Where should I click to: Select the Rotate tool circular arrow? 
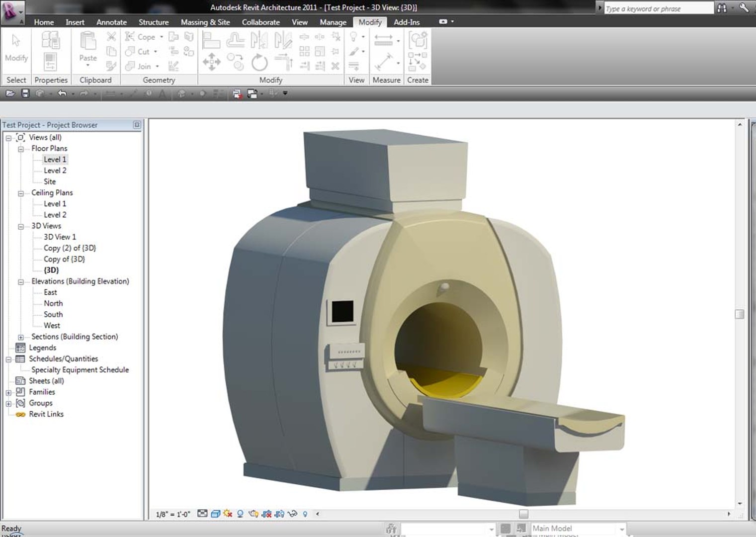click(259, 63)
